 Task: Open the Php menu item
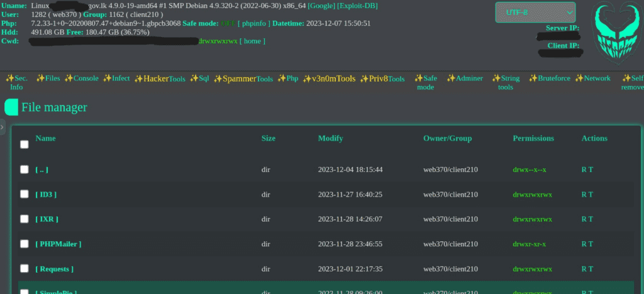[287, 79]
